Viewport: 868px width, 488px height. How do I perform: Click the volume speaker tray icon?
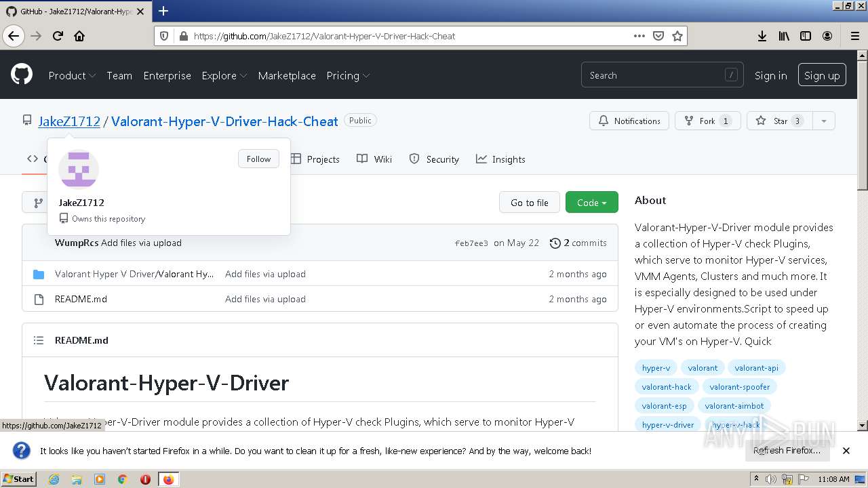[771, 479]
